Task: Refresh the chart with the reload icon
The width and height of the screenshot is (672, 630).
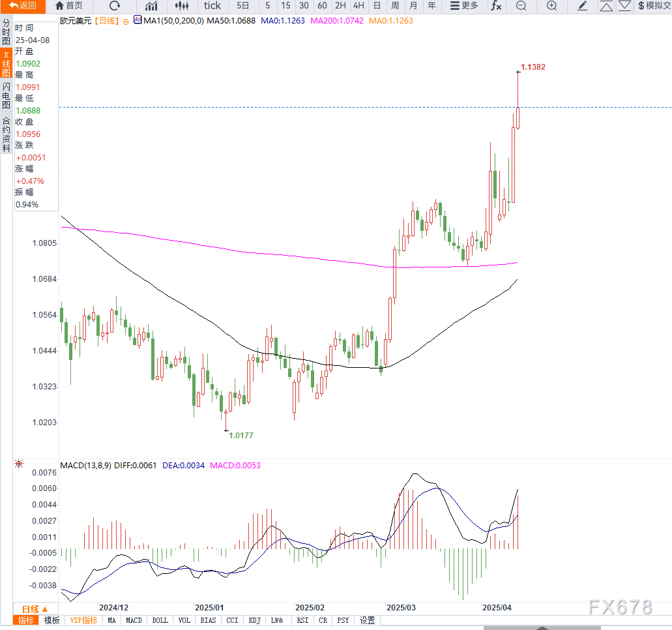Action: (x=115, y=6)
